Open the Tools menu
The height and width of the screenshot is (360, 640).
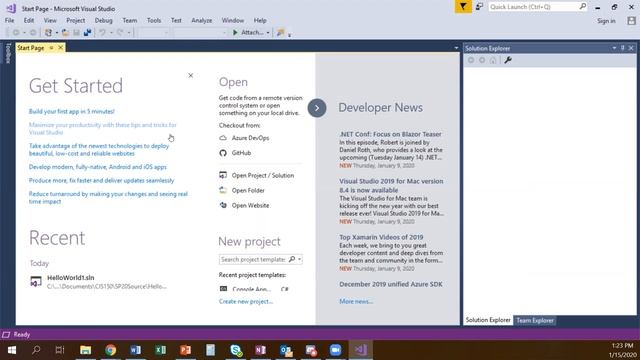pos(154,20)
